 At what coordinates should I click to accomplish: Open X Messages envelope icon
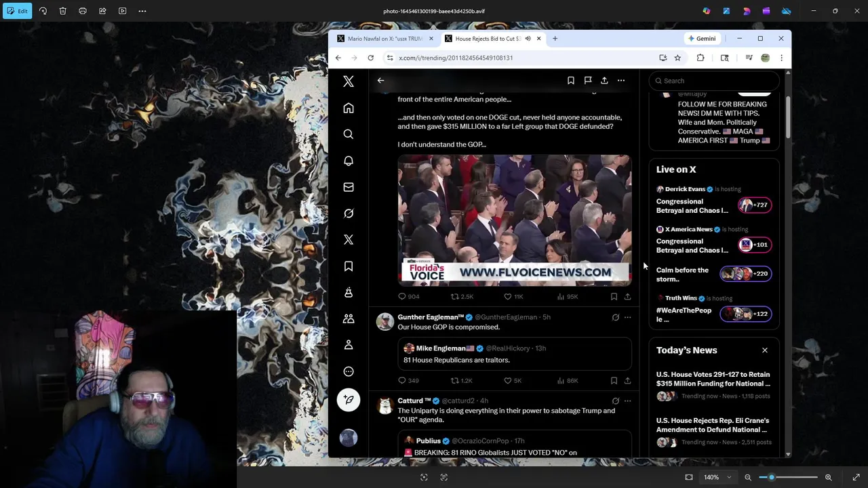point(349,187)
